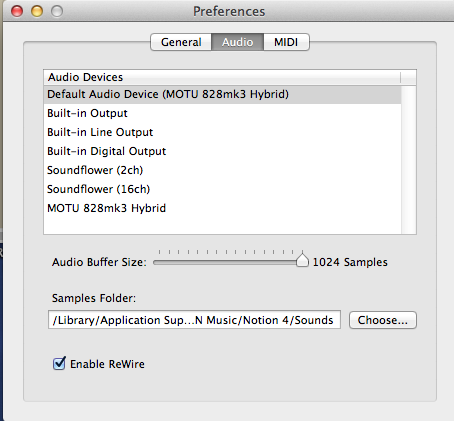The width and height of the screenshot is (454, 421).
Task: Click the Audio Buffer Size slider thumb
Action: (302, 260)
